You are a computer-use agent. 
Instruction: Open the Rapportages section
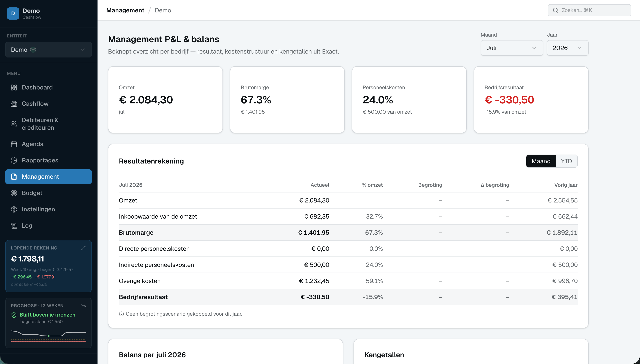point(49,160)
